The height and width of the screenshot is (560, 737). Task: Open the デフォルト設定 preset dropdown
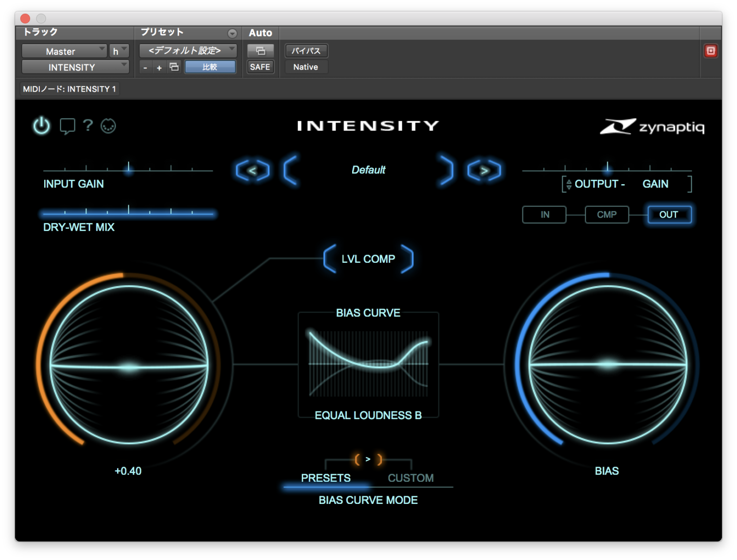click(187, 50)
